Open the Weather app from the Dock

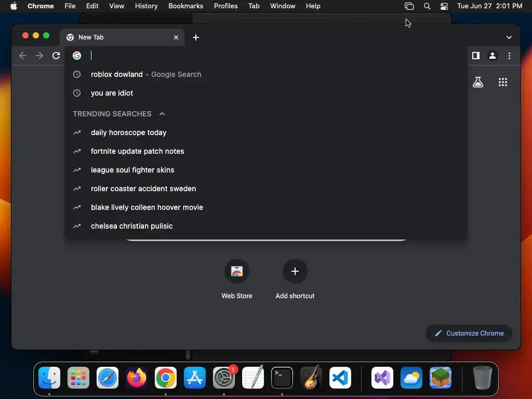(x=411, y=378)
